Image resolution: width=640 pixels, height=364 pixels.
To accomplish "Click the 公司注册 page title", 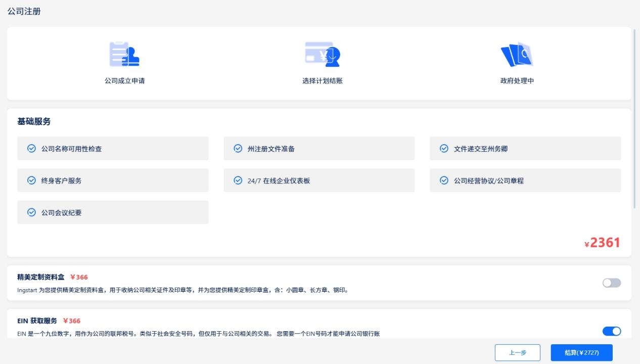I will (24, 11).
